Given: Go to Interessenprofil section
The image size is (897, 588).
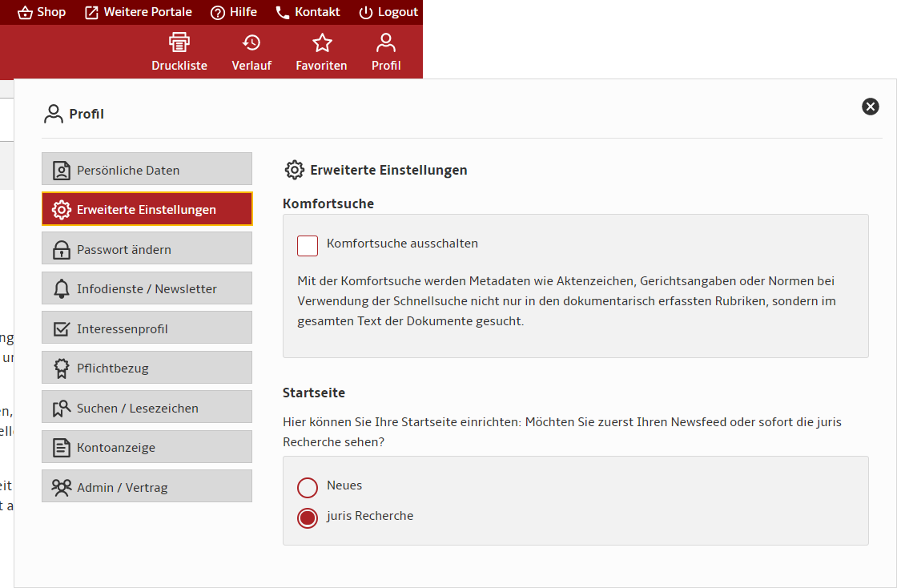Looking at the screenshot, I should pos(147,328).
